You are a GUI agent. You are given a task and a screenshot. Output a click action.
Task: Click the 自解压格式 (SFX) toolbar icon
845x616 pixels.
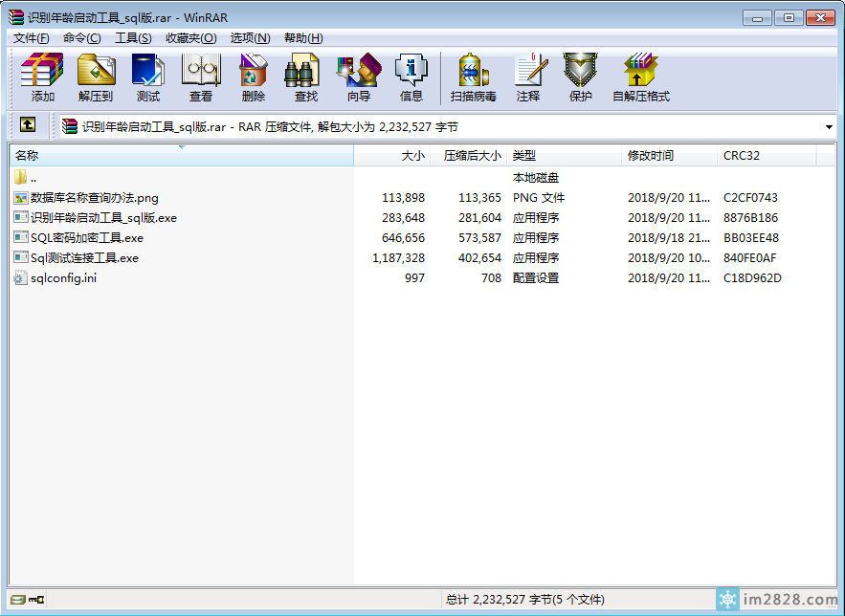(640, 77)
